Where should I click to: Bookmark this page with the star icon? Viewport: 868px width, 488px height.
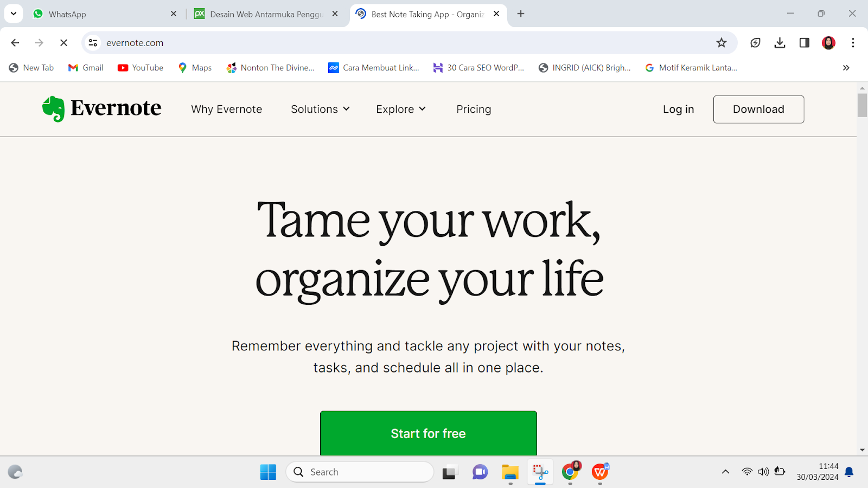[x=722, y=43]
